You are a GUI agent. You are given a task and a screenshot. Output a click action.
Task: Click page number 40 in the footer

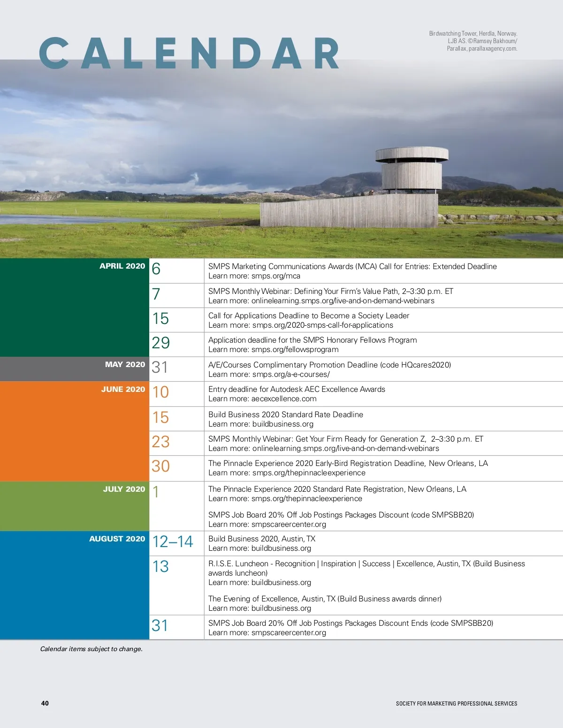[x=45, y=703]
